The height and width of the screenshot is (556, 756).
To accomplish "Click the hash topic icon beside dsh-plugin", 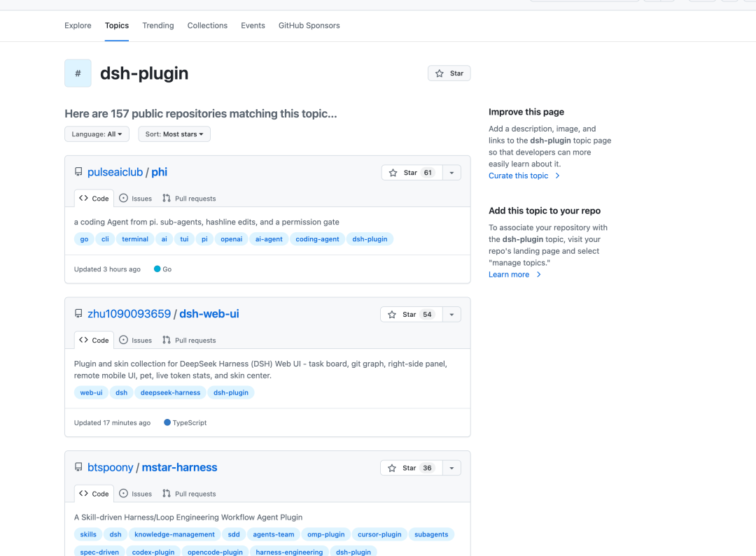I will click(78, 73).
